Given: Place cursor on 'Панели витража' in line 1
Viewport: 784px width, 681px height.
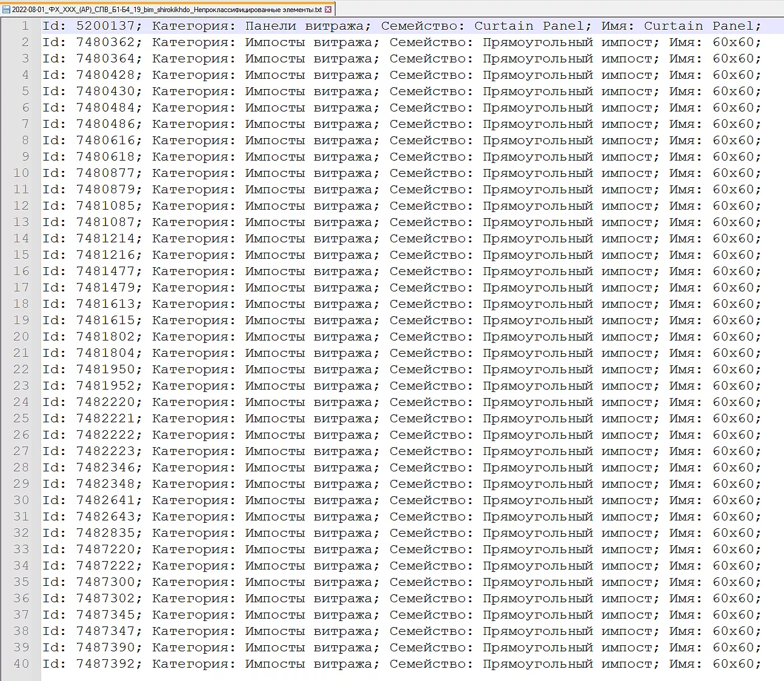Looking at the screenshot, I should click(x=305, y=26).
